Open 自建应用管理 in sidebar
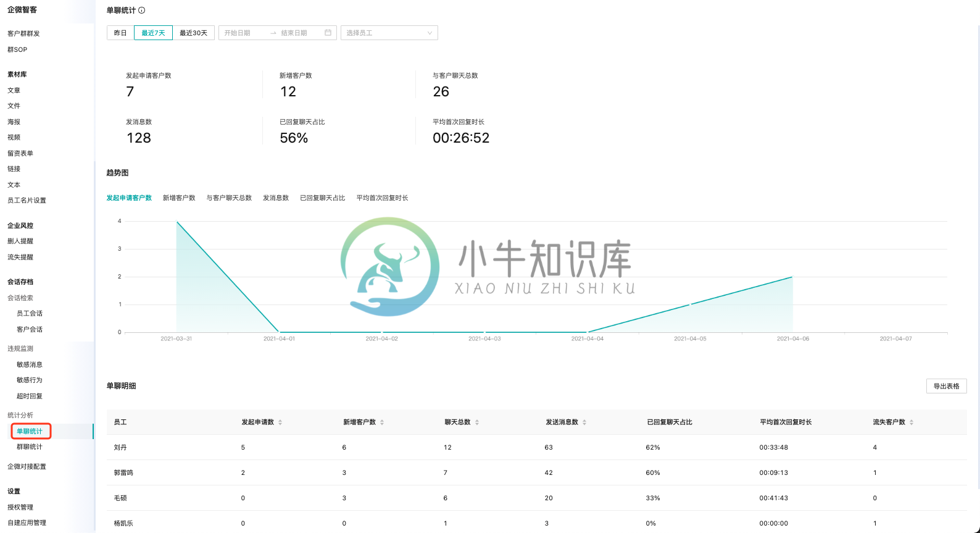 [x=27, y=523]
